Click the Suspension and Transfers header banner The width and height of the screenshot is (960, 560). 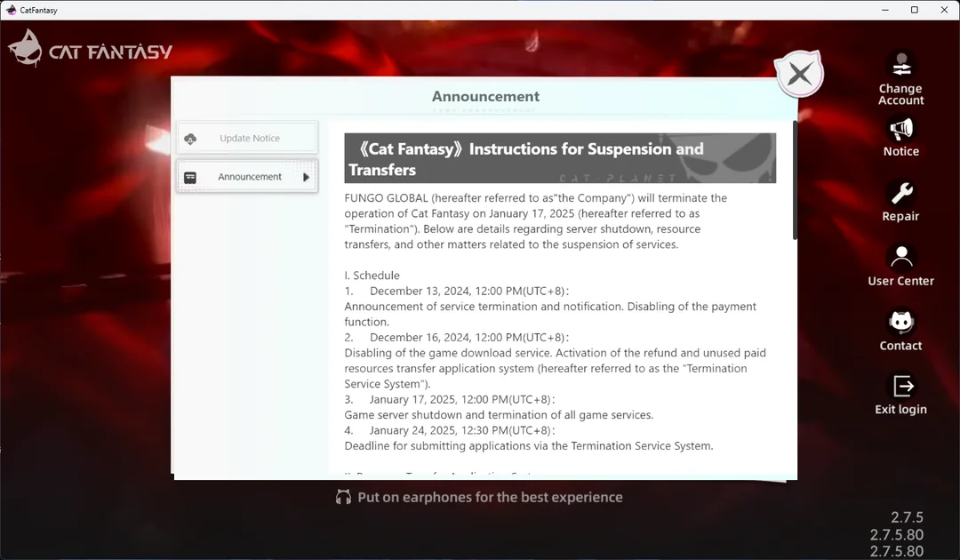tap(560, 158)
